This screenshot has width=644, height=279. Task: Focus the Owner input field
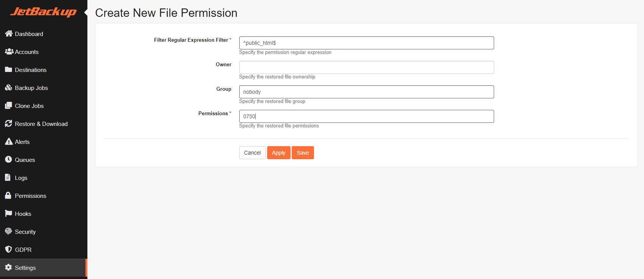[366, 67]
